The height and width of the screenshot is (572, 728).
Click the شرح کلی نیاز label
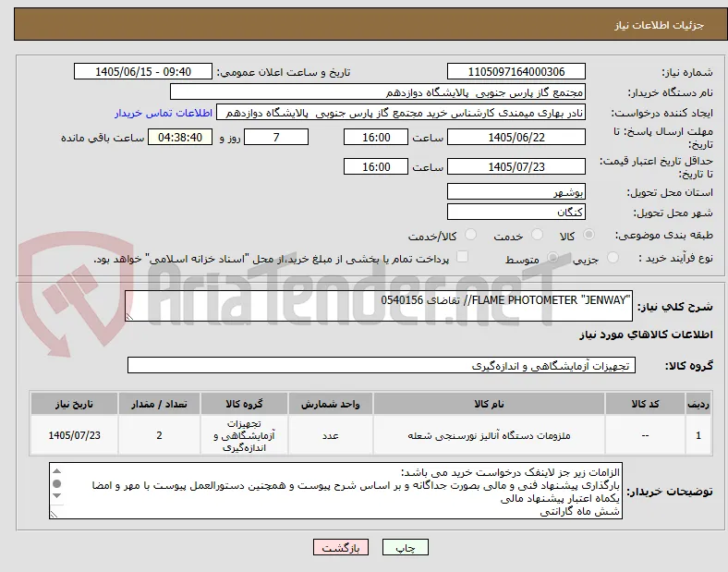[675, 307]
